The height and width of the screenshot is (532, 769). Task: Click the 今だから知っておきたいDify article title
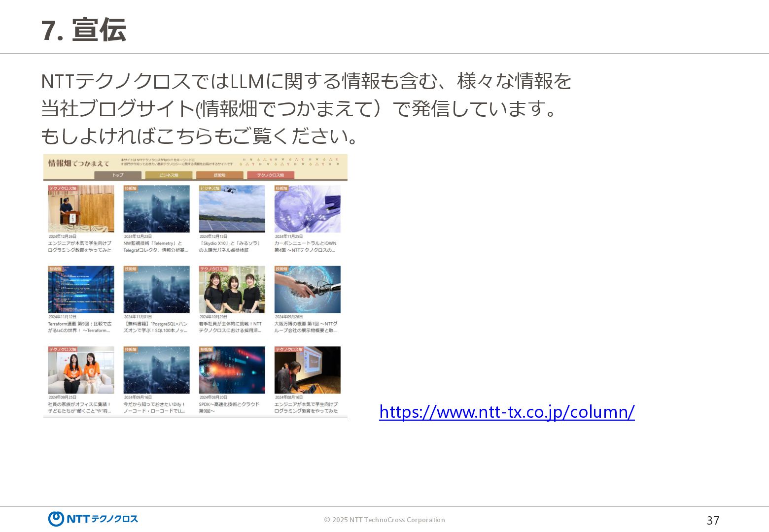[154, 407]
